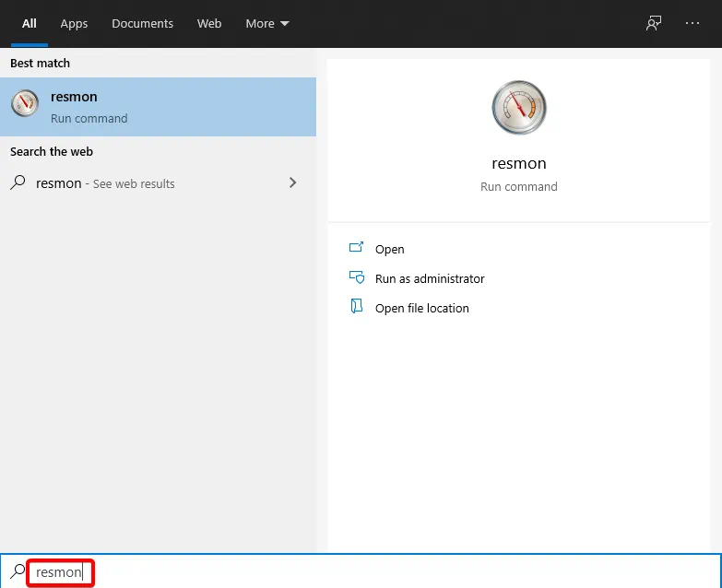Click the feedback person icon

point(654,23)
